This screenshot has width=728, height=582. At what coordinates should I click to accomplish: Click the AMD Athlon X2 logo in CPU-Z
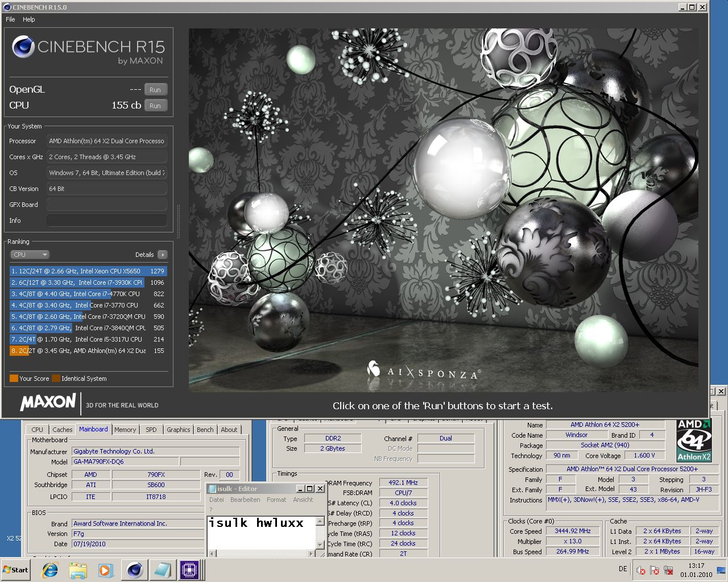pos(694,440)
